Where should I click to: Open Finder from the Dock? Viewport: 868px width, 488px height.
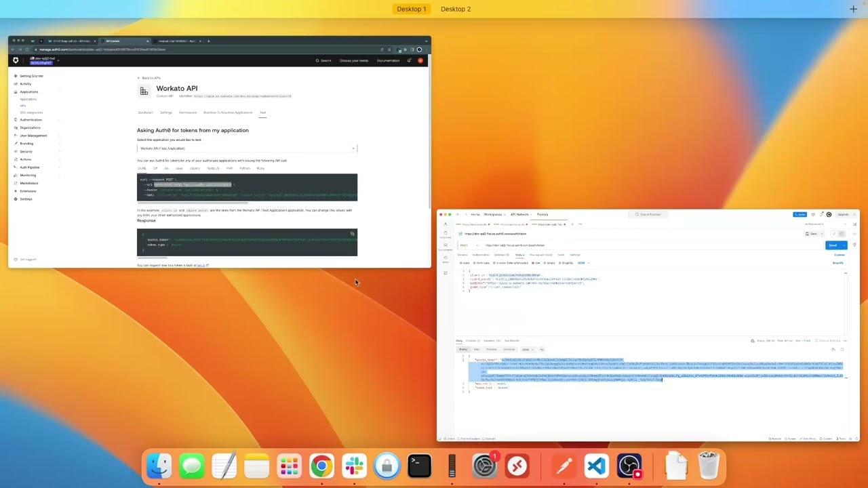pyautogui.click(x=159, y=466)
